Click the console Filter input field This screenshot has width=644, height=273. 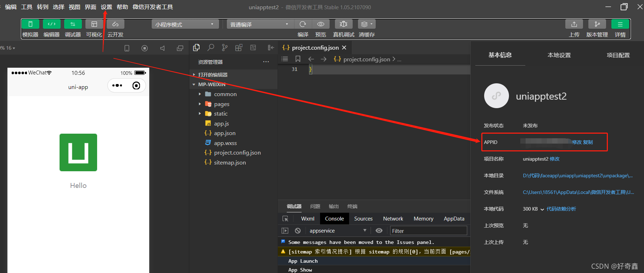[428, 231]
